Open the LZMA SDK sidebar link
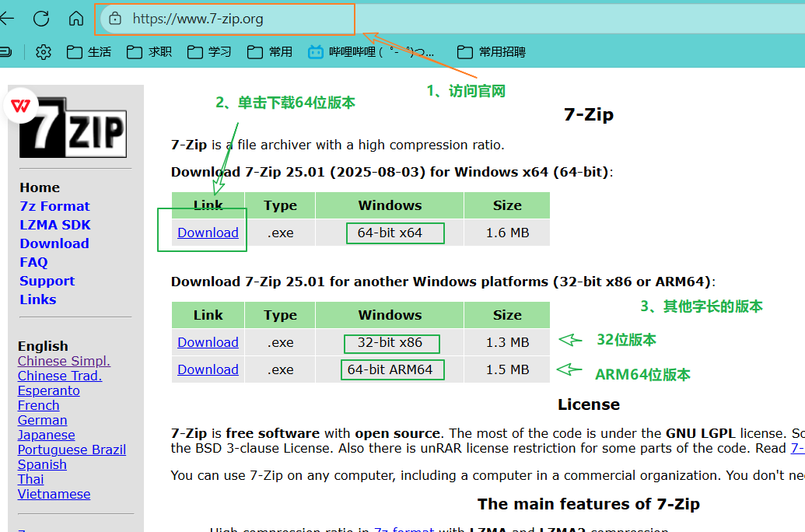 click(x=55, y=225)
